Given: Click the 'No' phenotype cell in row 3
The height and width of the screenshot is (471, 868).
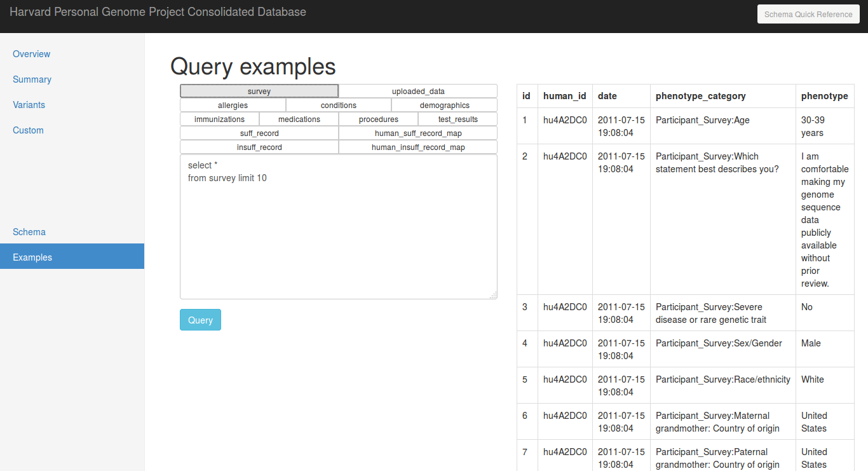Looking at the screenshot, I should point(825,313).
